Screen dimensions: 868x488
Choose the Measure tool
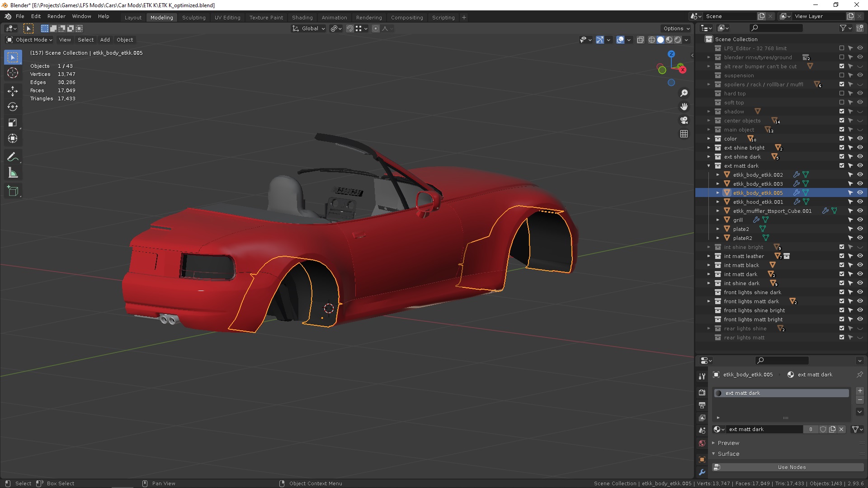point(13,173)
